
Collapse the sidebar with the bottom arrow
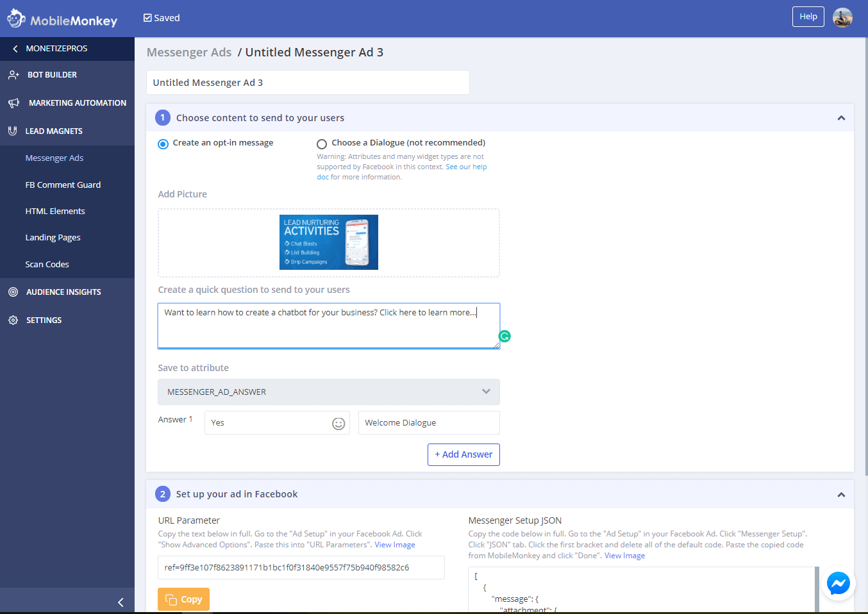121,602
